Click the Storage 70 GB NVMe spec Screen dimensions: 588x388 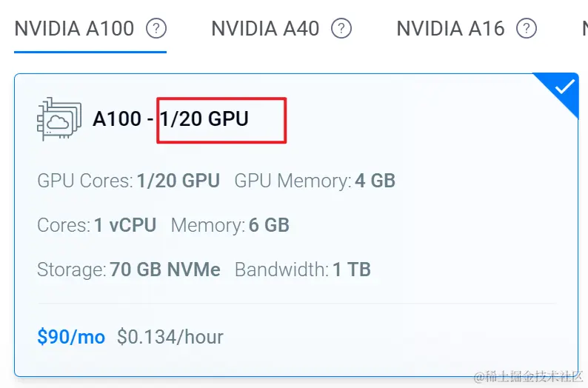pyautogui.click(x=129, y=270)
